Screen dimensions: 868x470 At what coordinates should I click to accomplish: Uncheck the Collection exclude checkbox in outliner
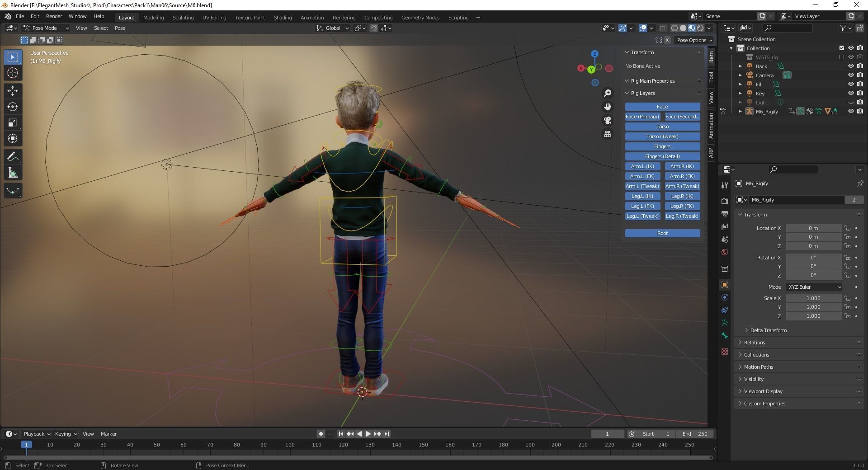(841, 48)
